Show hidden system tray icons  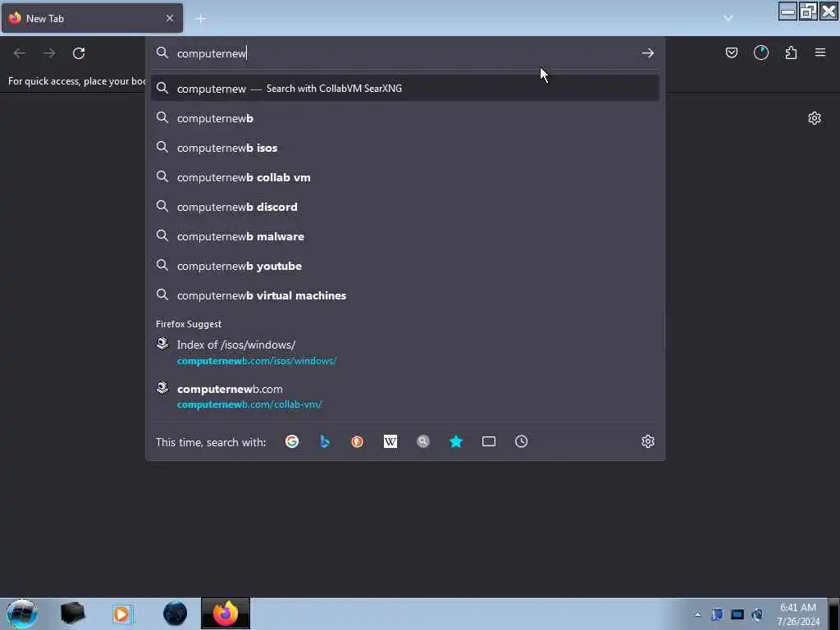pos(697,614)
